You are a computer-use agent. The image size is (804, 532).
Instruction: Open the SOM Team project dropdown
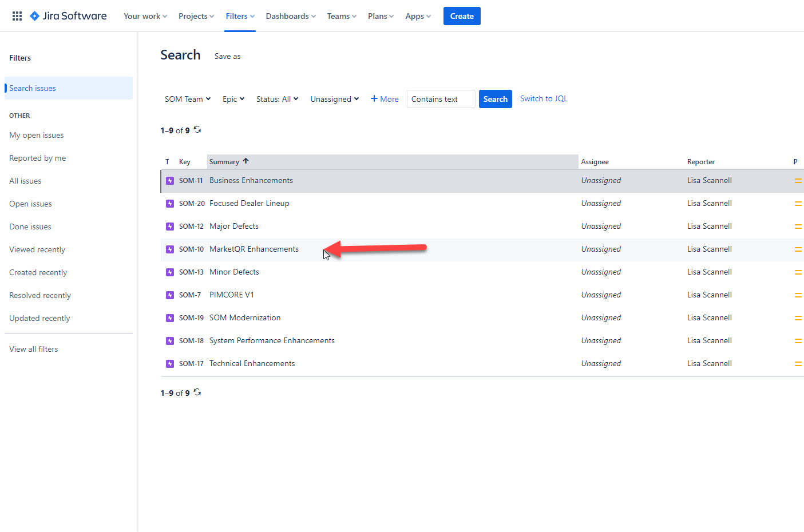click(187, 98)
